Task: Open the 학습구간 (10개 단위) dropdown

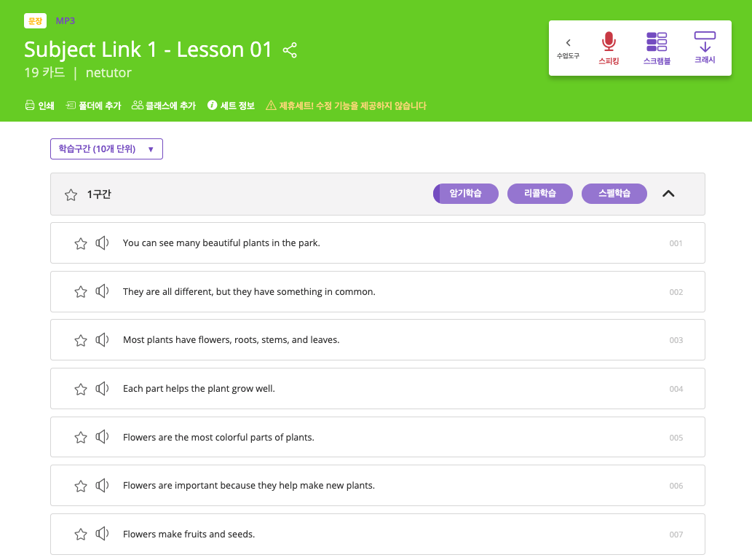Action: point(106,149)
